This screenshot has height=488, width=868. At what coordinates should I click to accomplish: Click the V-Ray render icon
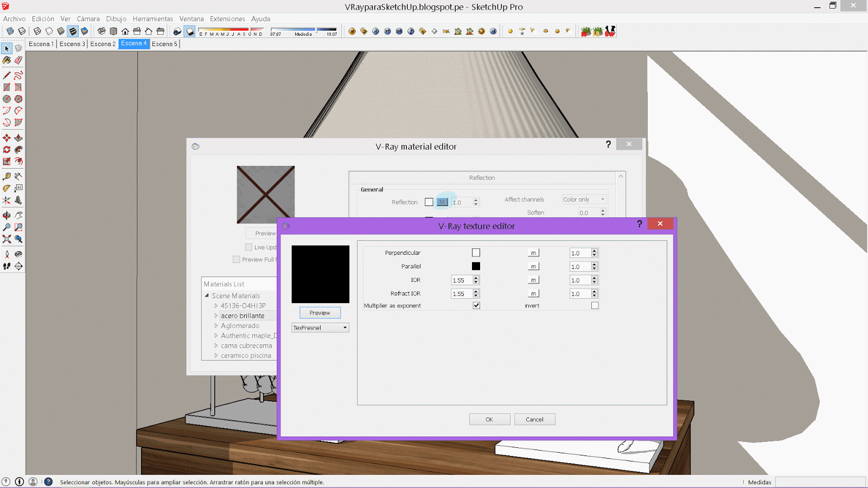[x=375, y=31]
